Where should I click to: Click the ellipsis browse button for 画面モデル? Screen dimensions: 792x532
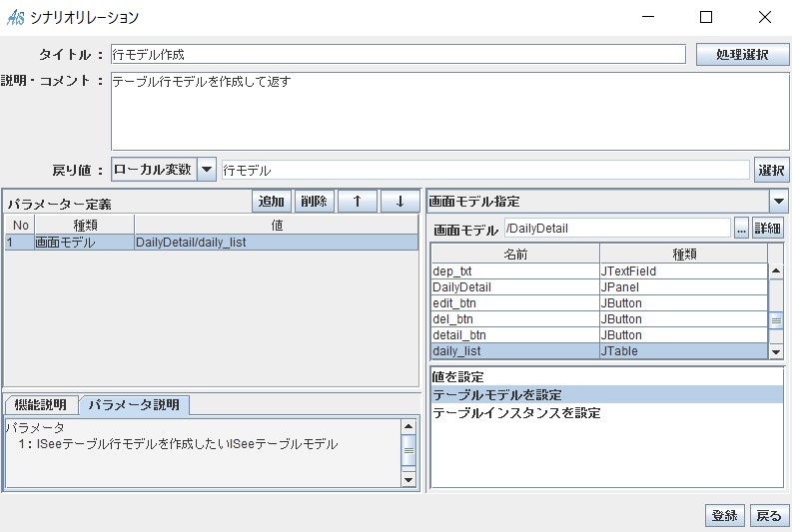741,229
